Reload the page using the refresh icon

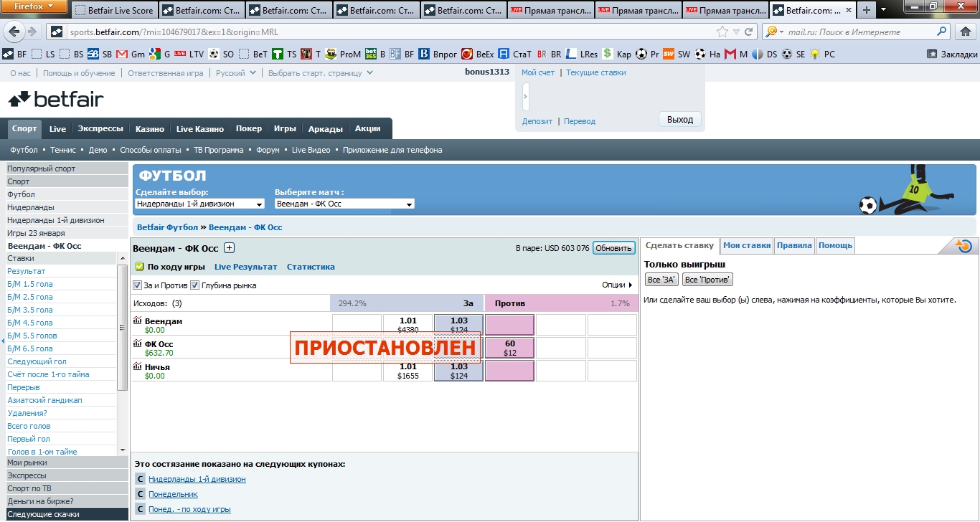coord(749,32)
